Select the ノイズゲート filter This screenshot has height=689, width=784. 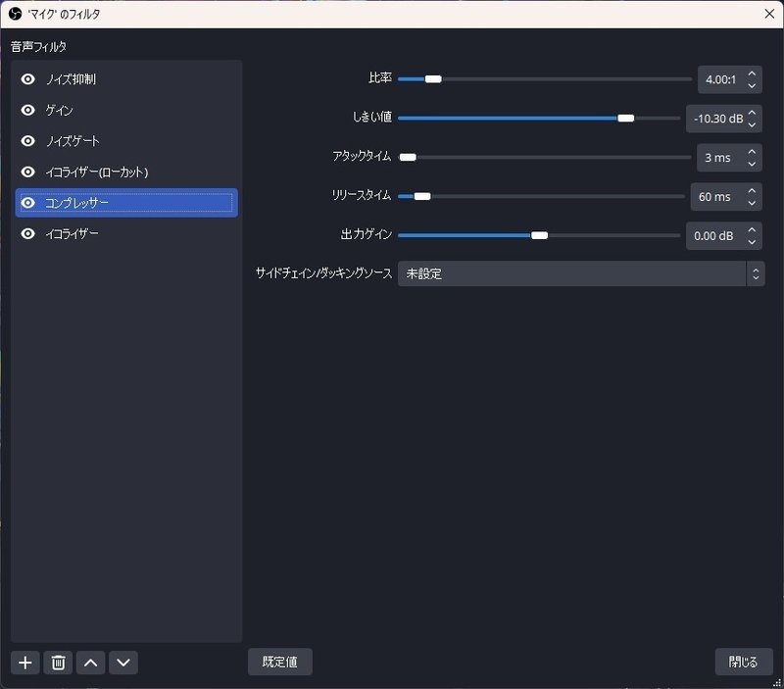click(x=126, y=141)
